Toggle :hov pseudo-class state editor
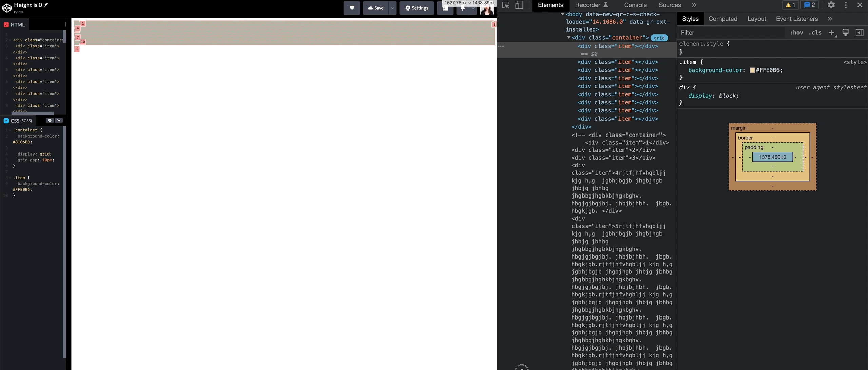Screen dimensions: 868x370 pyautogui.click(x=797, y=32)
